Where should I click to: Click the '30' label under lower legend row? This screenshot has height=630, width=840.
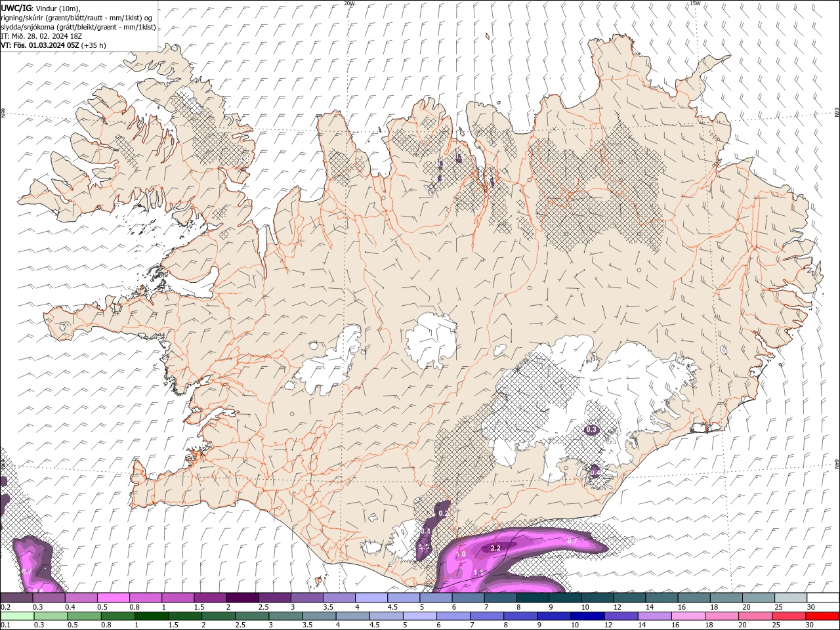tap(808, 625)
